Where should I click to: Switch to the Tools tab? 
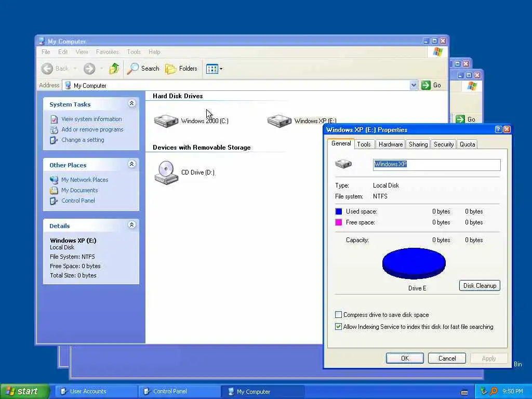(364, 144)
